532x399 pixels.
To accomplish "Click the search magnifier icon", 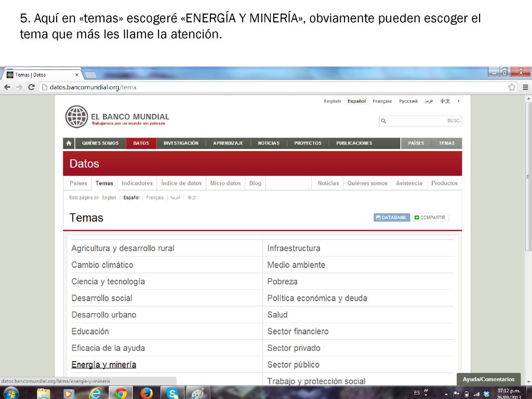I will 383,121.
